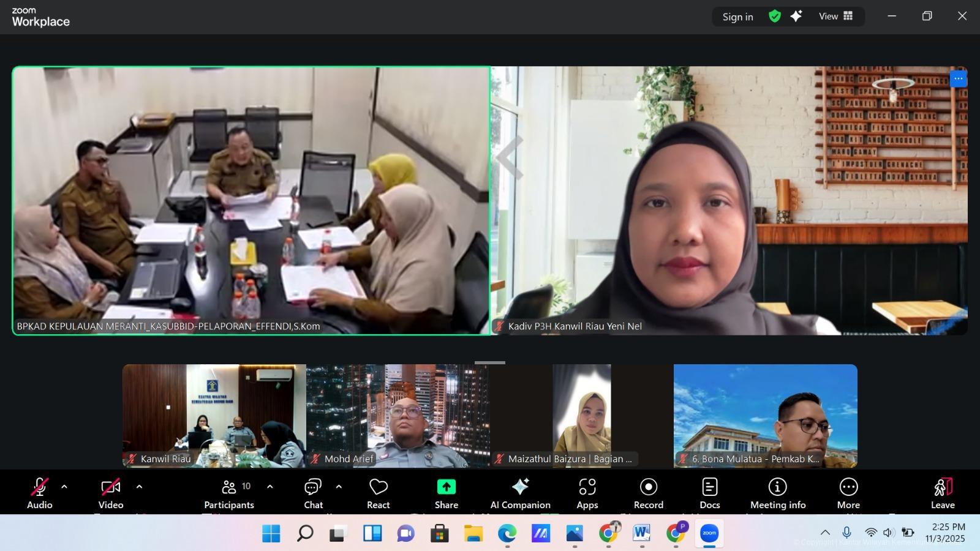This screenshot has height=551, width=980.
Task: Open the Chat panel
Action: pos(313,493)
